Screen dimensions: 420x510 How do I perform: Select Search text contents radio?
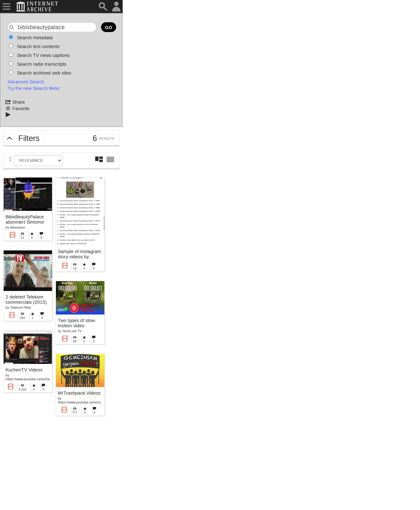point(11,46)
